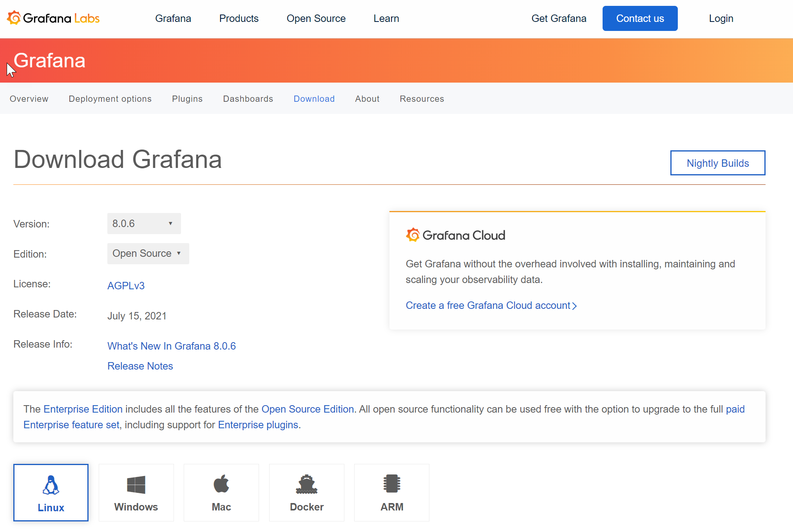This screenshot has height=532, width=793.
Task: Open the Resources tab
Action: click(x=422, y=99)
